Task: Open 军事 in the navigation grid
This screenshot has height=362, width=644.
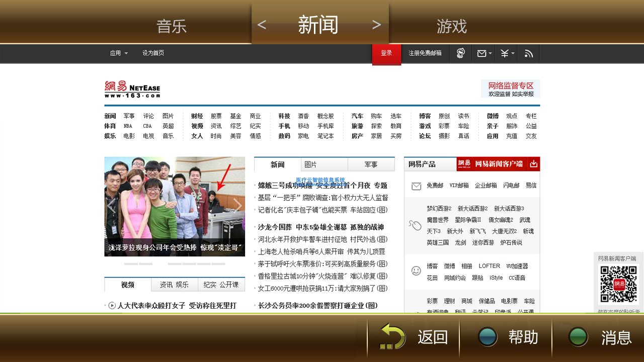Action: pos(129,116)
